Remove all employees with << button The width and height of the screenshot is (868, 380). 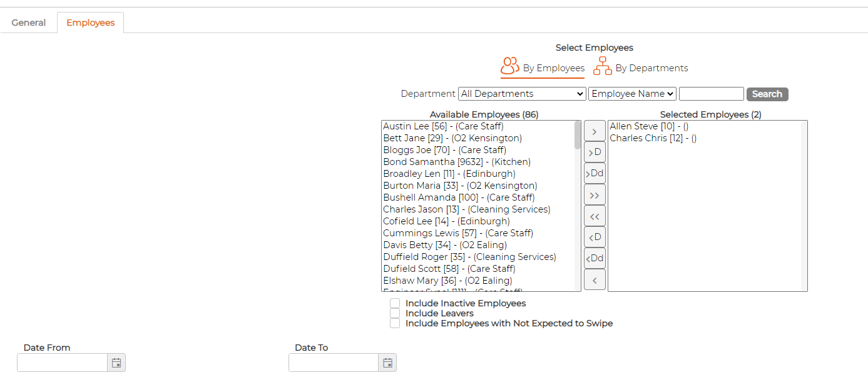click(595, 216)
